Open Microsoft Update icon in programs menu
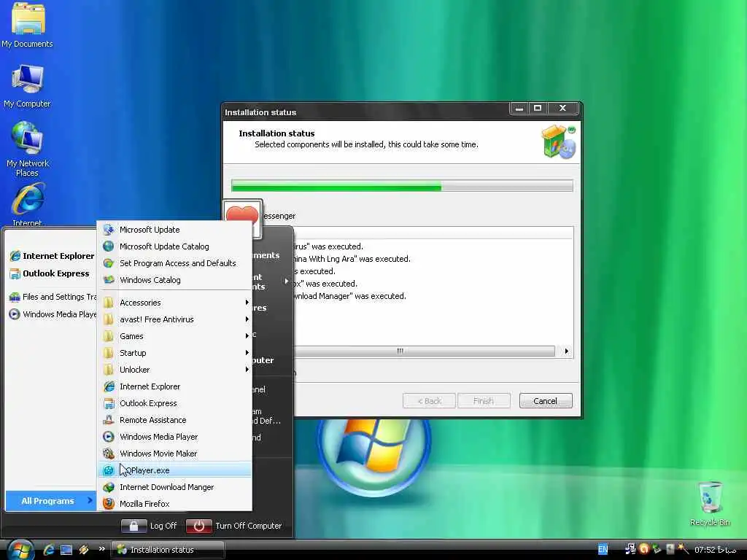This screenshot has height=560, width=747. pyautogui.click(x=109, y=230)
